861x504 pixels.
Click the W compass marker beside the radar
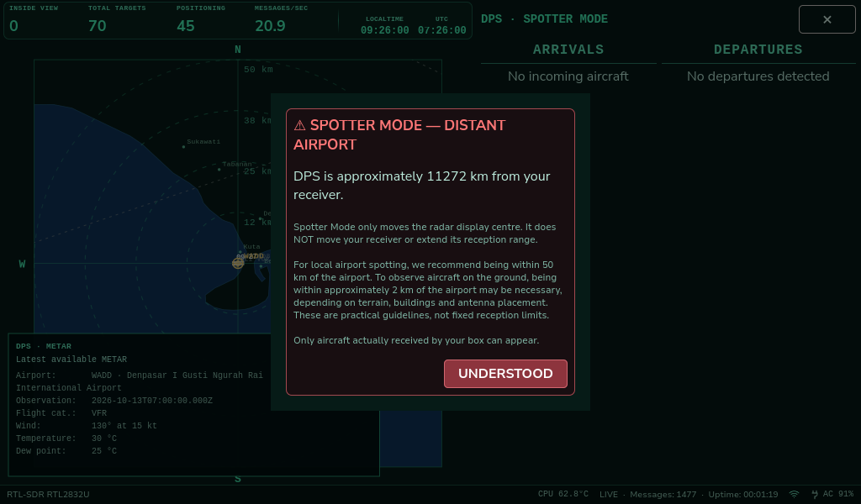pos(22,264)
